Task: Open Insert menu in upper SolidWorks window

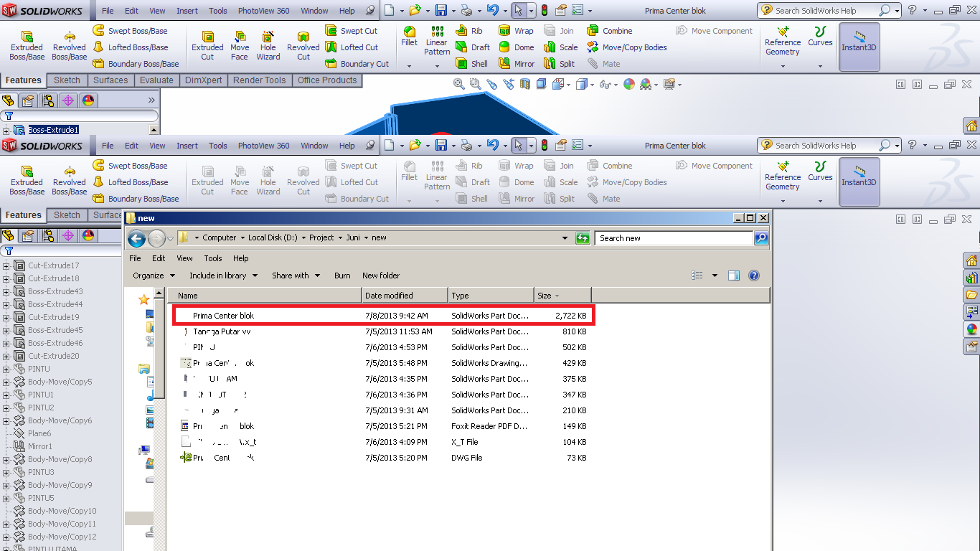Action: click(187, 11)
